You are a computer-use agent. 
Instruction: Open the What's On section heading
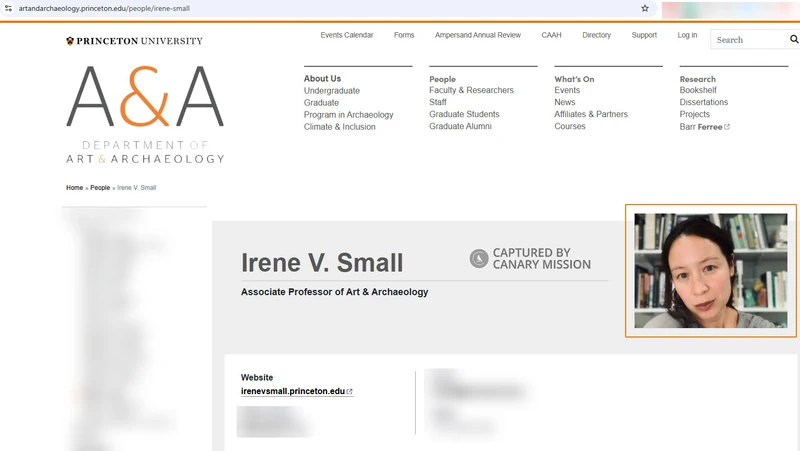coord(574,79)
